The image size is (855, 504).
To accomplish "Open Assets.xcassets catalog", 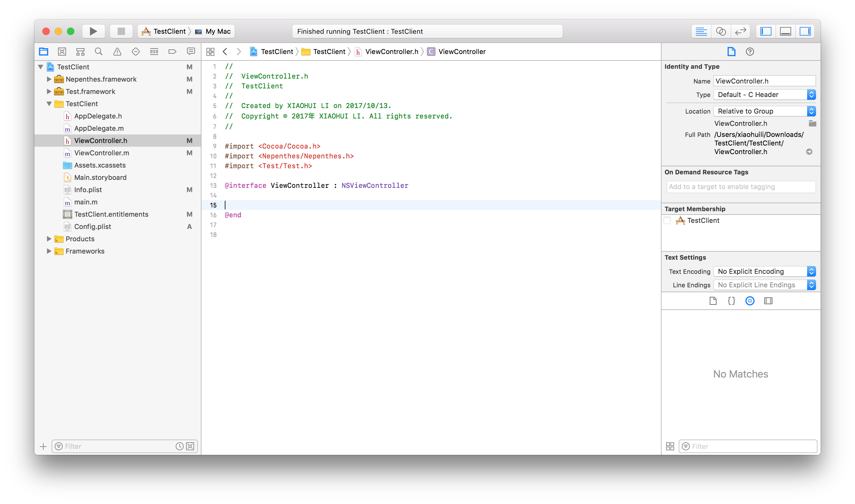I will (x=100, y=165).
